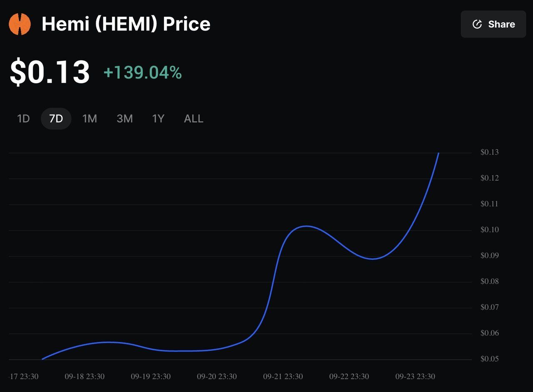Click the $0.13 current price
The height and width of the screenshot is (392, 533).
coord(50,72)
